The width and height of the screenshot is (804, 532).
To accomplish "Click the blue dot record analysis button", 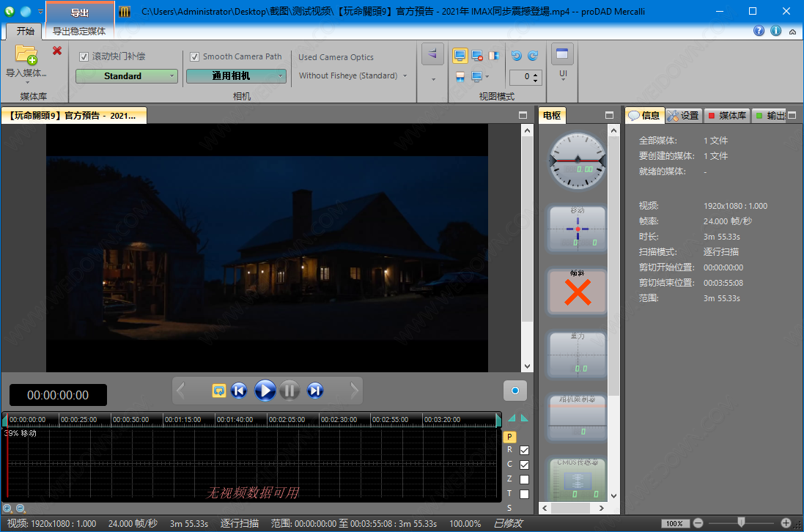I will 515,391.
